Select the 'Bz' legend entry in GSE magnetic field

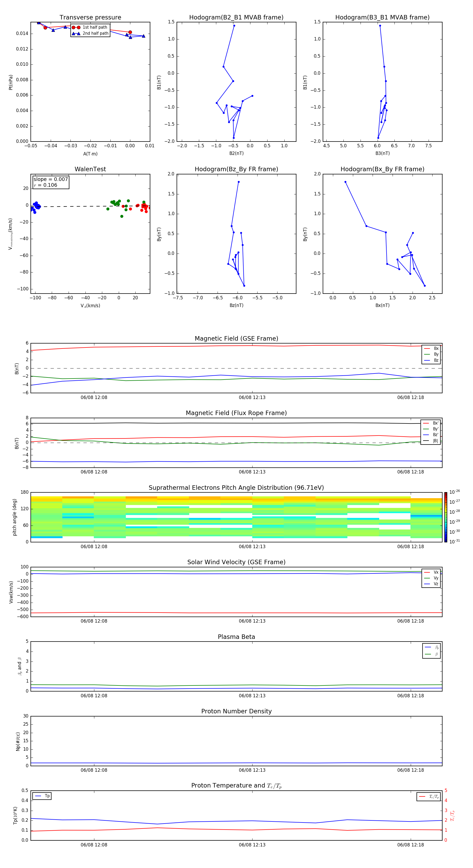point(431,360)
